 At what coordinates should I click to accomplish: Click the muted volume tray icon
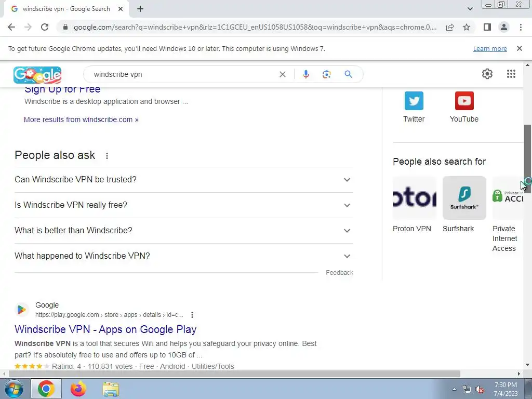pos(480,389)
